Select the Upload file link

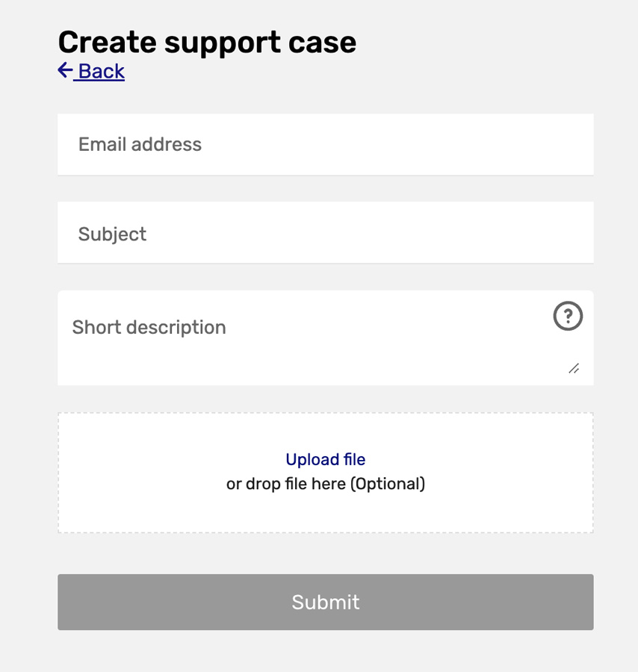pyautogui.click(x=326, y=459)
